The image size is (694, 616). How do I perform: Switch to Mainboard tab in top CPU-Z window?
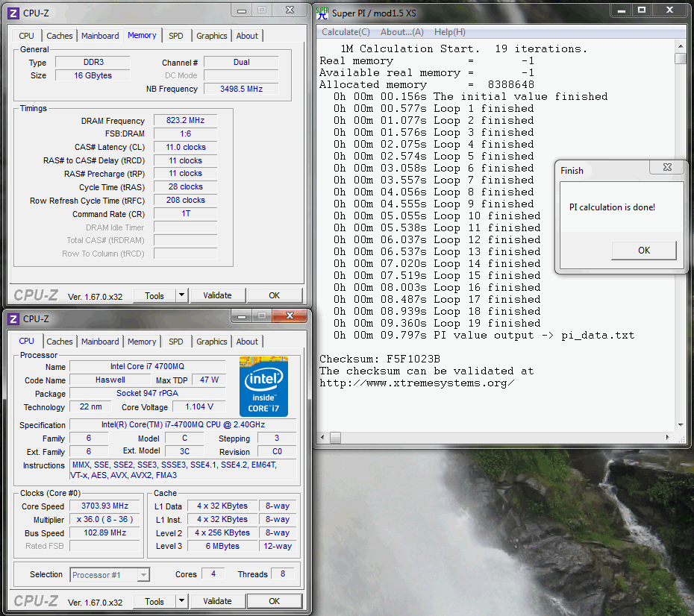click(100, 36)
